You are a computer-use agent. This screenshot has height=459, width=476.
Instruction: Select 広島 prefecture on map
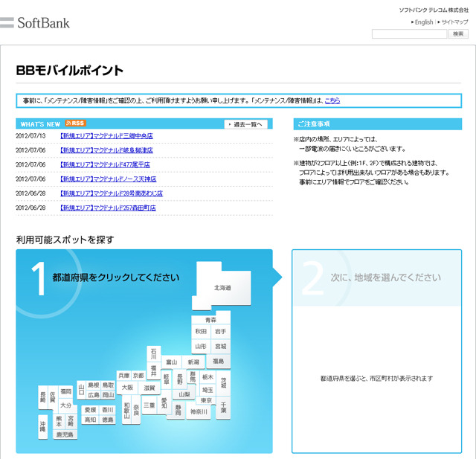(x=94, y=395)
